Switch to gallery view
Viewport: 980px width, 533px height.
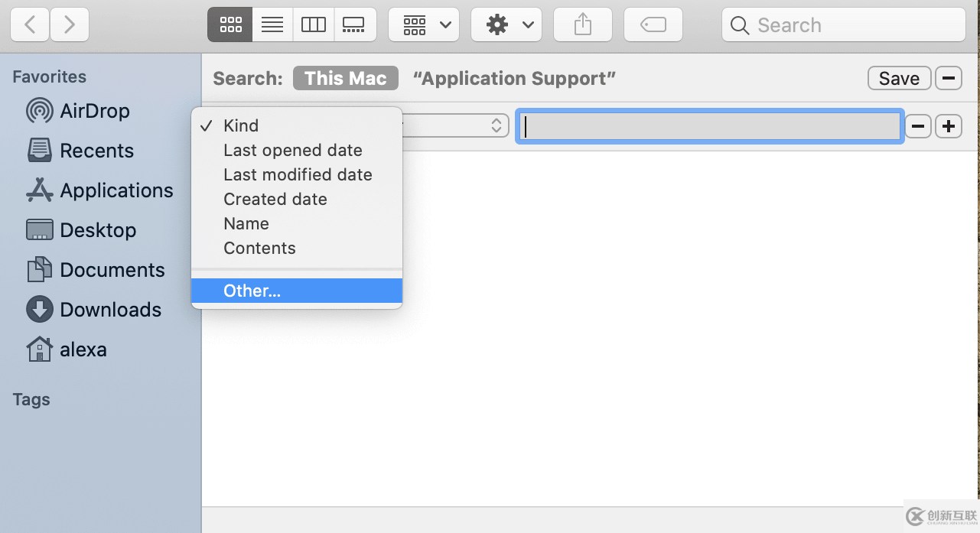click(355, 25)
